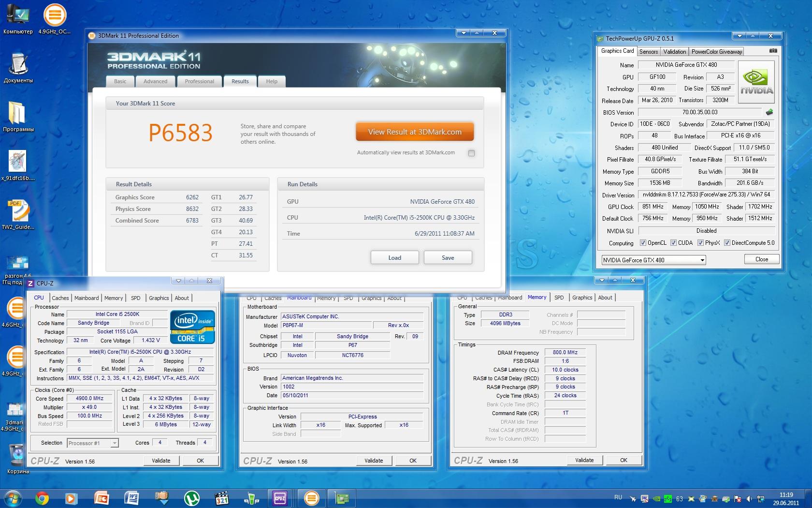Click the Intel Core i5 logo in CPU-Z
This screenshot has width=812, height=508.
[x=192, y=327]
